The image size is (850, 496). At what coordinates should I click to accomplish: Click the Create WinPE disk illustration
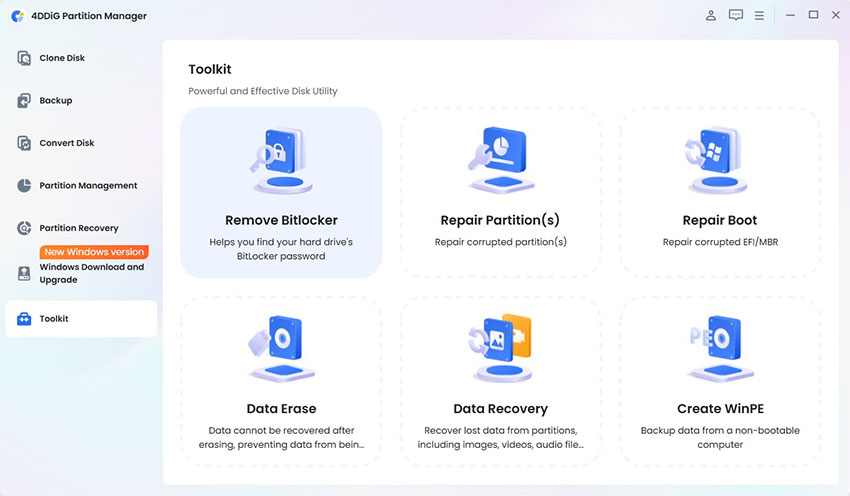point(720,349)
